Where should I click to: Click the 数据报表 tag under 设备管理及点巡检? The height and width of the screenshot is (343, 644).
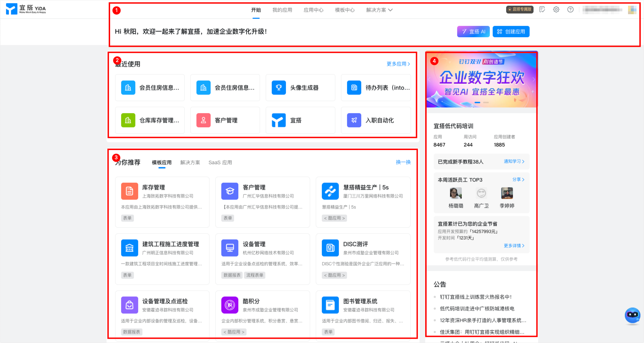[132, 332]
